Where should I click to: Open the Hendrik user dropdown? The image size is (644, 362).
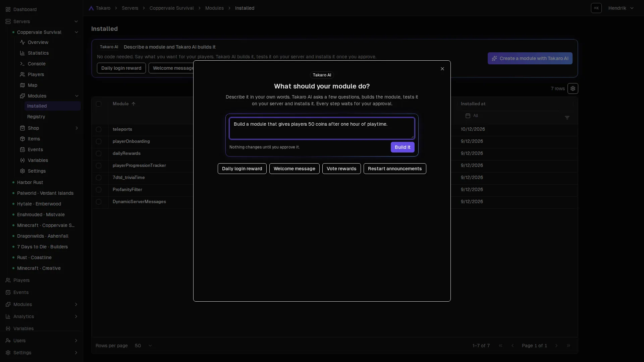click(621, 8)
